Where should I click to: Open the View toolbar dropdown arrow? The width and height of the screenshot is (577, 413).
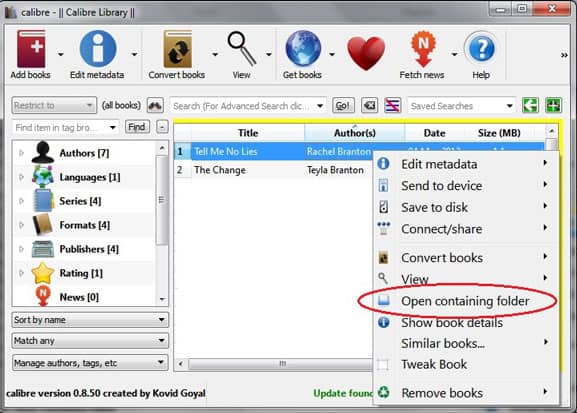(x=269, y=54)
